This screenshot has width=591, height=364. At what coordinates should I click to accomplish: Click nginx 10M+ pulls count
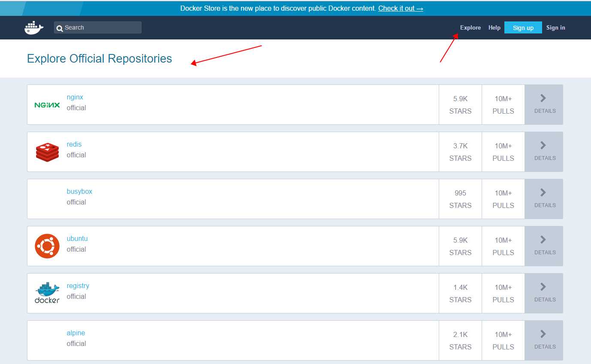coord(503,99)
